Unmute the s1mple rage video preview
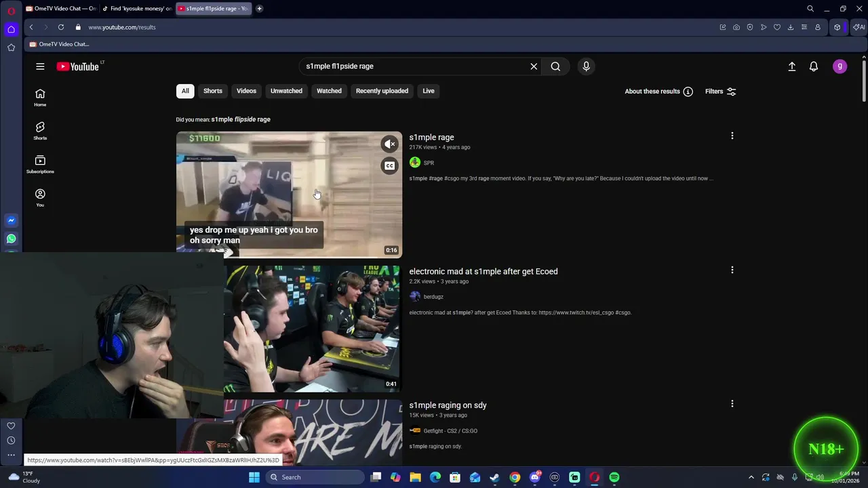The height and width of the screenshot is (488, 868). click(x=389, y=144)
